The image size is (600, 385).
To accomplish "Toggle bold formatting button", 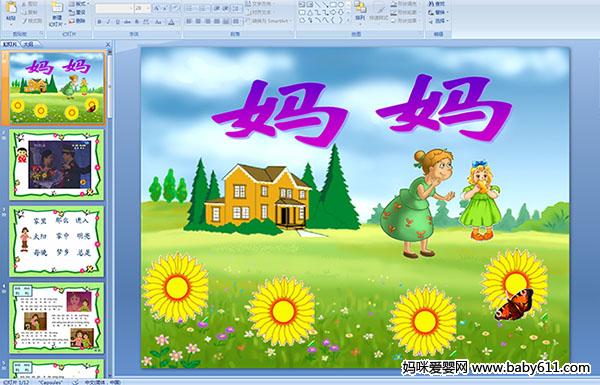I will [x=99, y=22].
